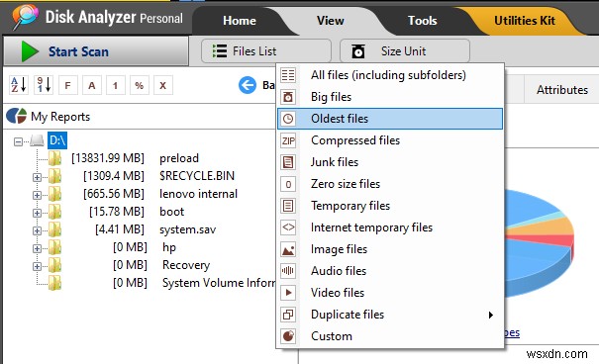Choose Big files from menu

click(390, 97)
